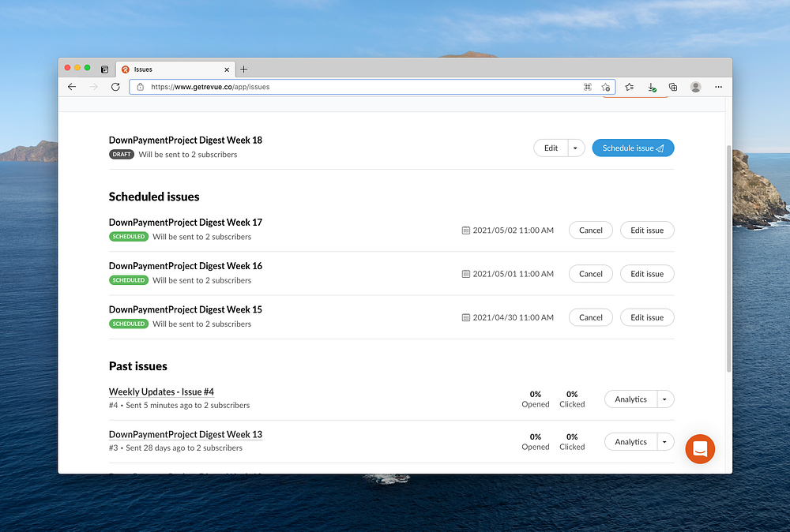This screenshot has height=532, width=790.
Task: Open the orange chat support bubble
Action: pyautogui.click(x=700, y=449)
